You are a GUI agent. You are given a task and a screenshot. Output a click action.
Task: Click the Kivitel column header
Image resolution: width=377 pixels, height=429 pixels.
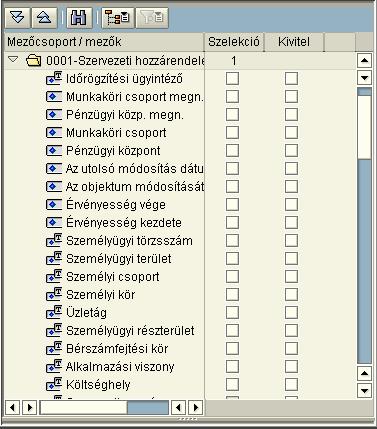(x=294, y=42)
